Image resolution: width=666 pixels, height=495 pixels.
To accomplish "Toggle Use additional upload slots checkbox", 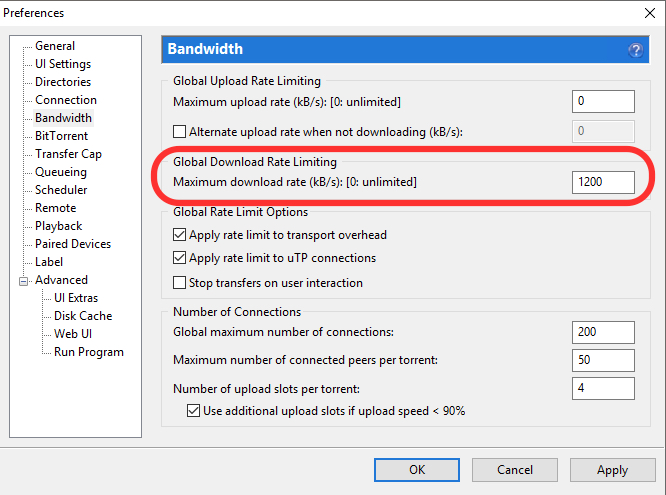I will 194,411.
